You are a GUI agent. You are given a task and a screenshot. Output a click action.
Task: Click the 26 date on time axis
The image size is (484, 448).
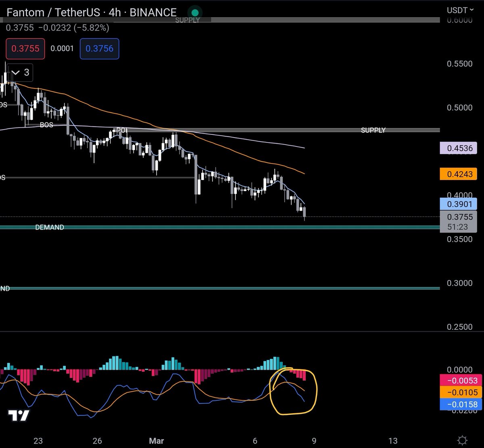(x=97, y=441)
